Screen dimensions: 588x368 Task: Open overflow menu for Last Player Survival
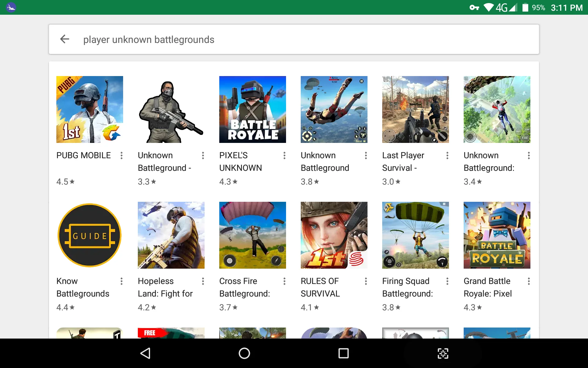447,155
